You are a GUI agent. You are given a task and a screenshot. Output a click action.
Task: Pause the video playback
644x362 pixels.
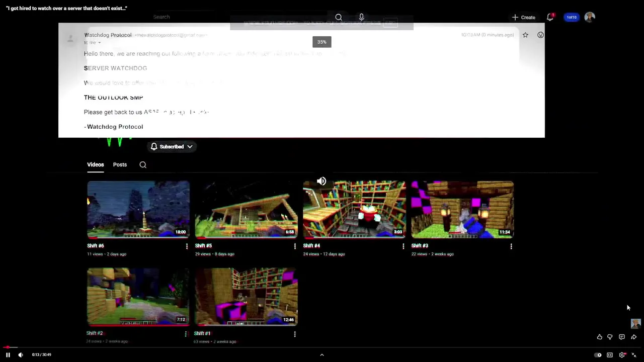click(x=8, y=355)
